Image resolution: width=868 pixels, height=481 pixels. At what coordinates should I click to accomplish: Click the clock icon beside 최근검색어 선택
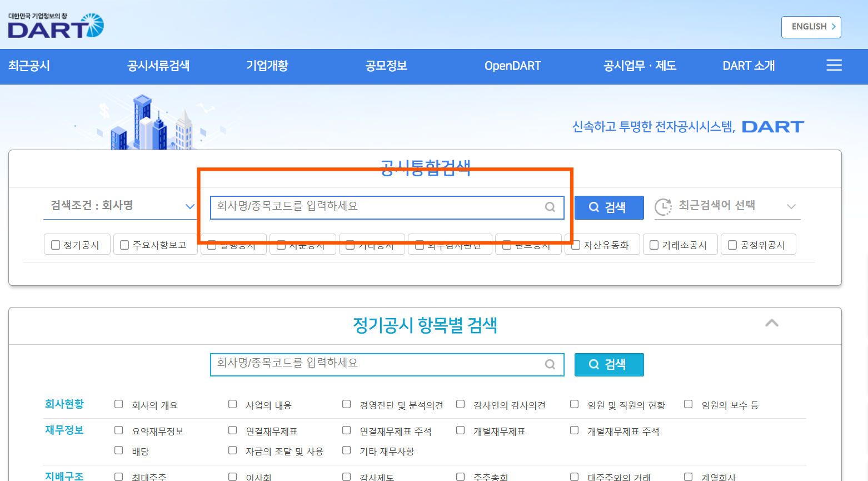(x=663, y=207)
